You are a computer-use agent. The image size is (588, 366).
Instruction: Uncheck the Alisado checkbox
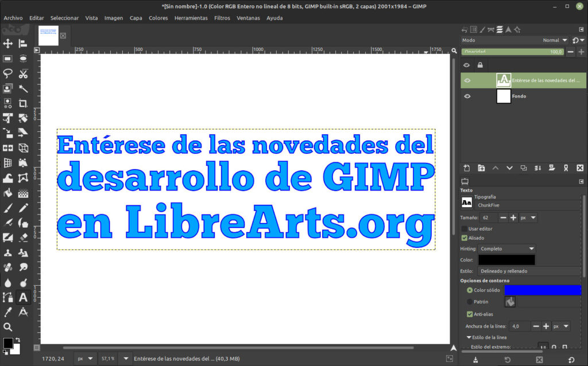coord(464,238)
